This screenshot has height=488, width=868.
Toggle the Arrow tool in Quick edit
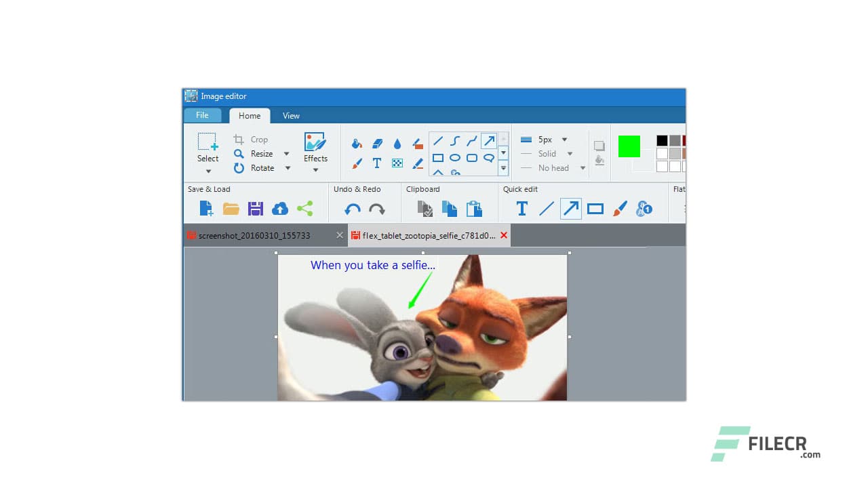click(x=570, y=209)
